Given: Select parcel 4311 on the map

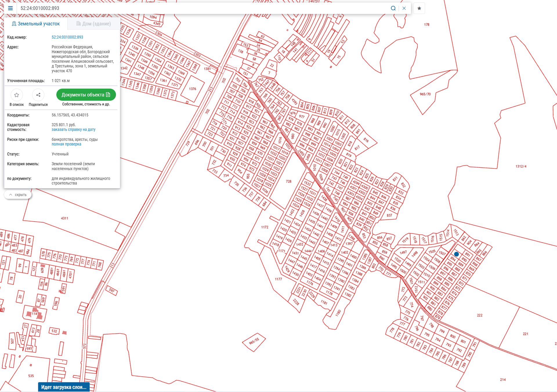Looking at the screenshot, I should click(64, 218).
